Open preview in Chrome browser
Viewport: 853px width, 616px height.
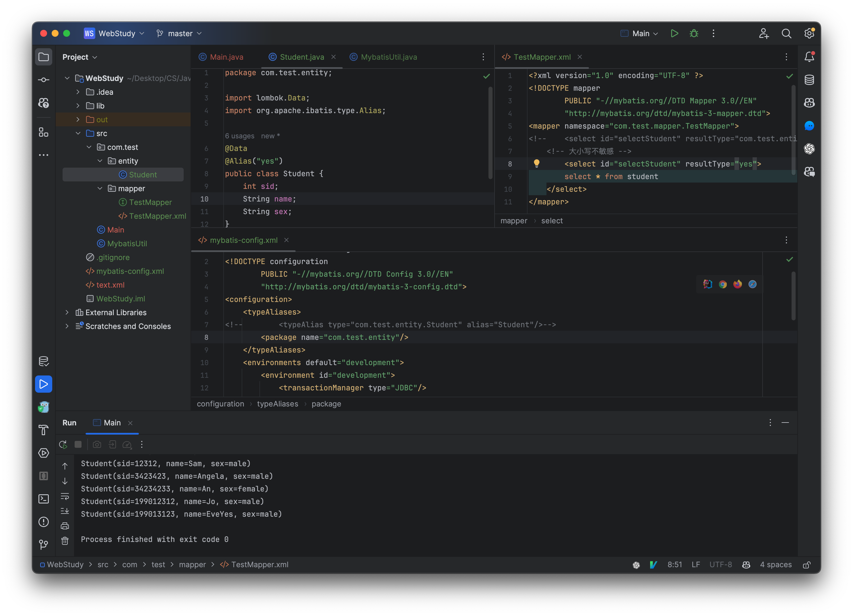click(722, 284)
